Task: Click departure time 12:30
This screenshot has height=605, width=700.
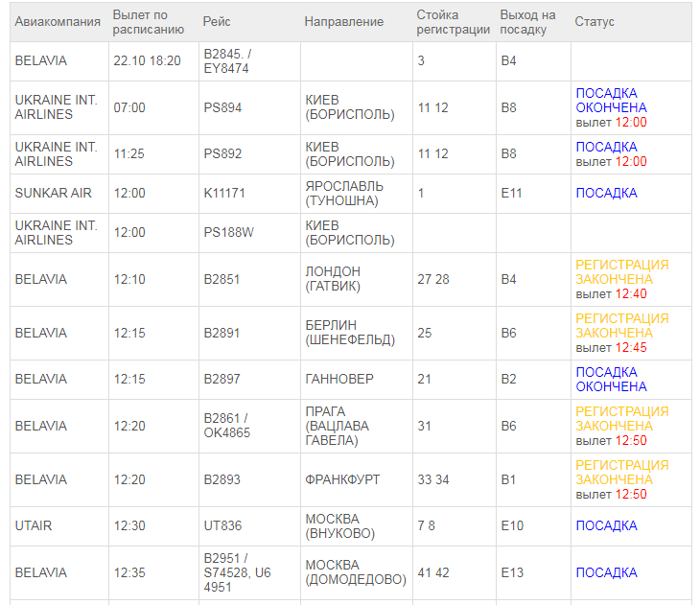Action: pos(129,526)
